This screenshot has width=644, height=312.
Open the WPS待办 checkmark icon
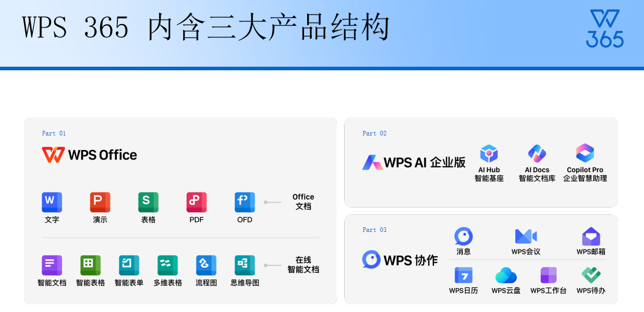[x=591, y=276]
